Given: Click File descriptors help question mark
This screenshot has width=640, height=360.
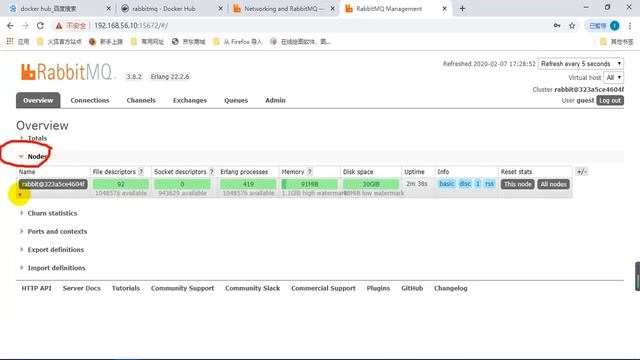Looking at the screenshot, I should coord(141,172).
